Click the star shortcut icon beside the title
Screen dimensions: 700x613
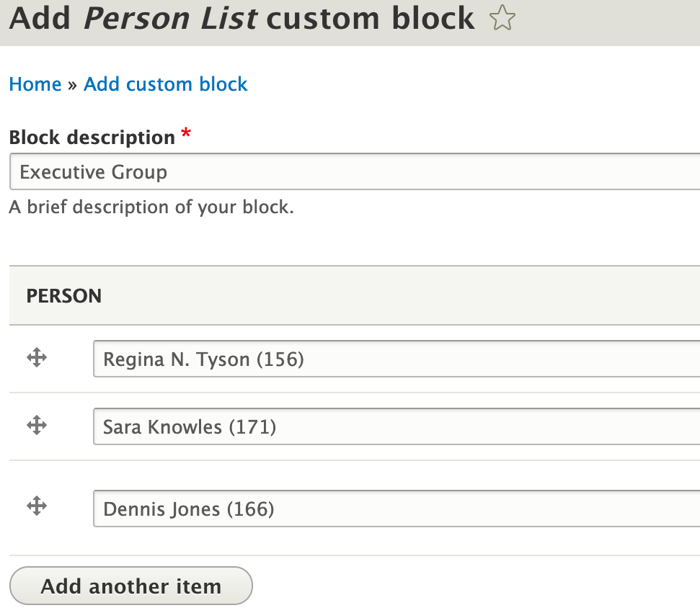(x=502, y=19)
